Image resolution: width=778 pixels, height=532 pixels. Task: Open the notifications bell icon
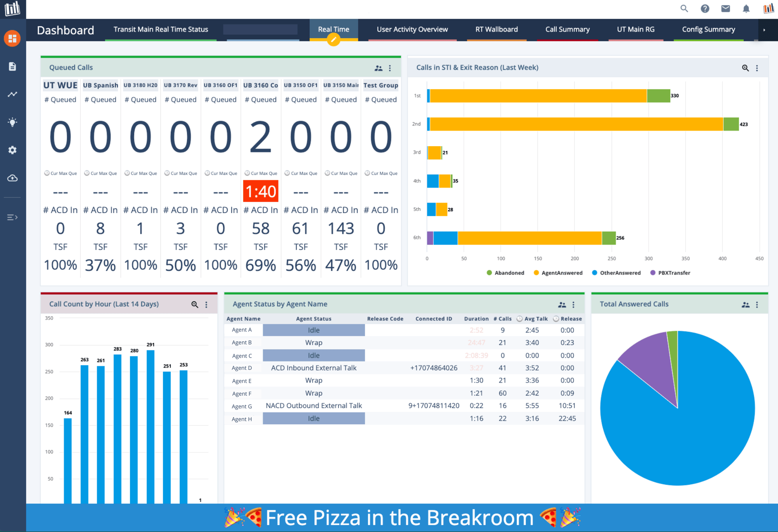pyautogui.click(x=746, y=9)
